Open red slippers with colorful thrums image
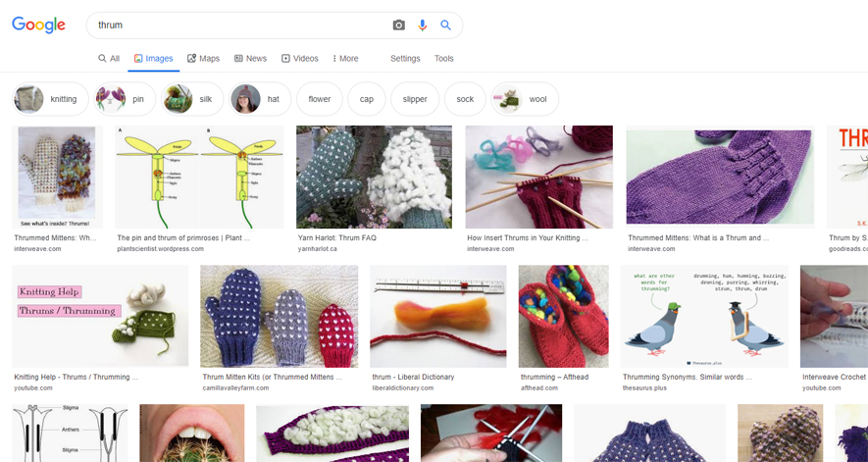The height and width of the screenshot is (462, 868). click(564, 316)
